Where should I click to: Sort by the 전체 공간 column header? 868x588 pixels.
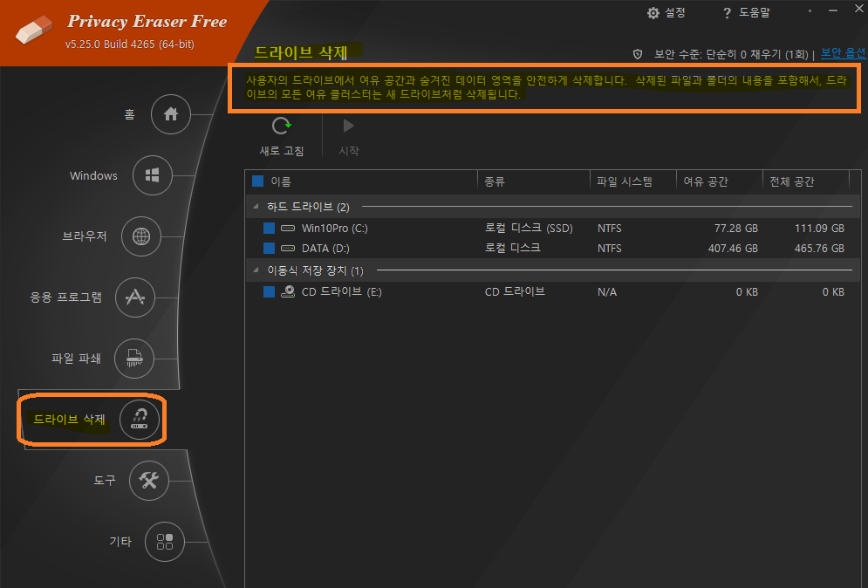point(792,181)
